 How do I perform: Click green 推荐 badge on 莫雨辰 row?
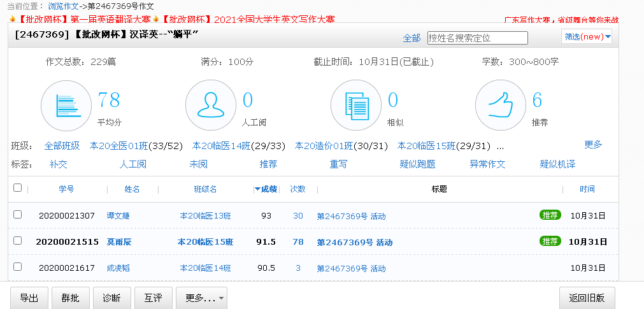pos(550,241)
